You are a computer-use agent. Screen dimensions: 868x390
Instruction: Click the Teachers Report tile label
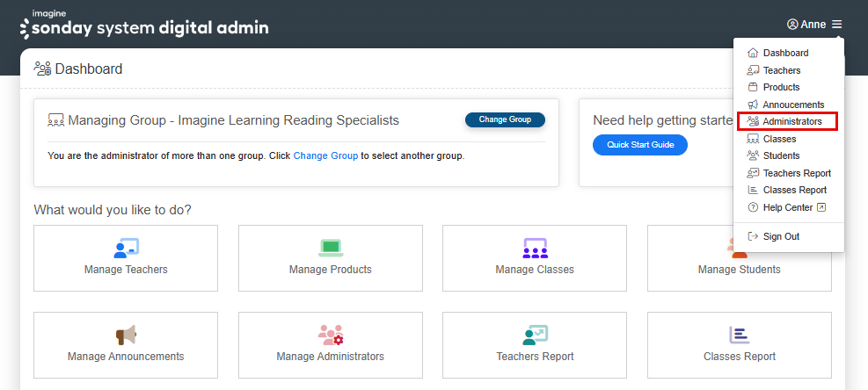click(x=535, y=357)
